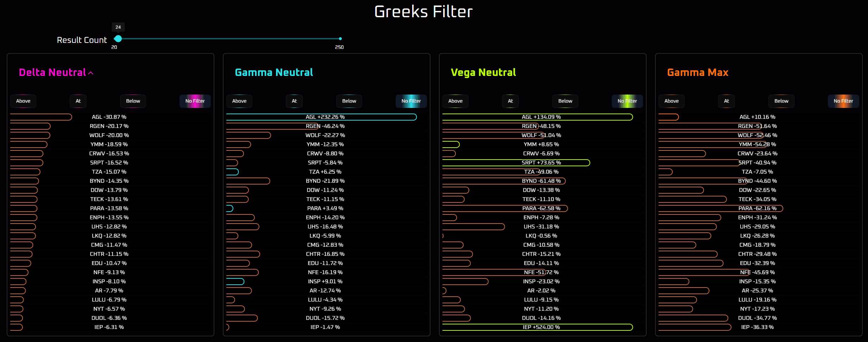868x342 pixels.
Task: Click the Result Count slider handle
Action: pyautogui.click(x=118, y=39)
